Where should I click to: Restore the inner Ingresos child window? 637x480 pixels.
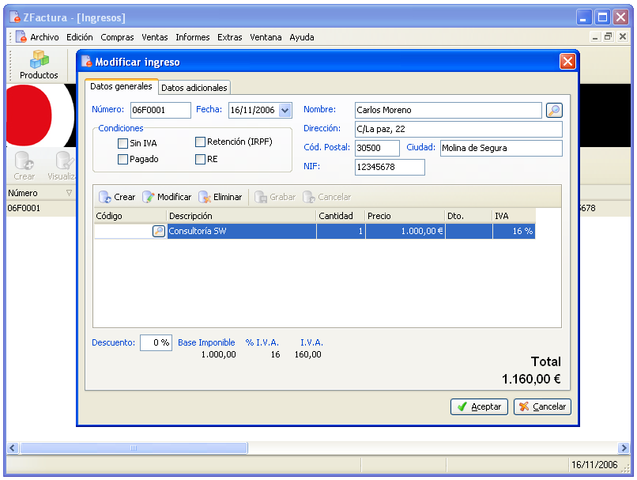608,37
